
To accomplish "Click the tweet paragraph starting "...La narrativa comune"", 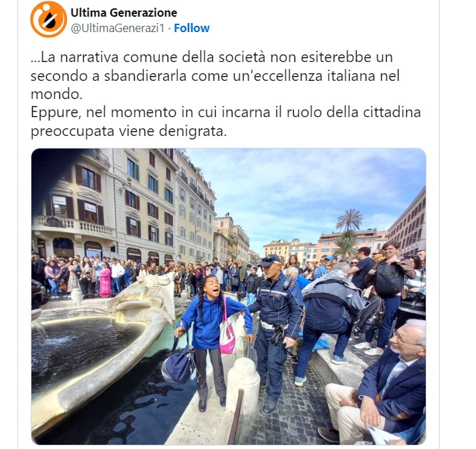I will (x=215, y=75).
